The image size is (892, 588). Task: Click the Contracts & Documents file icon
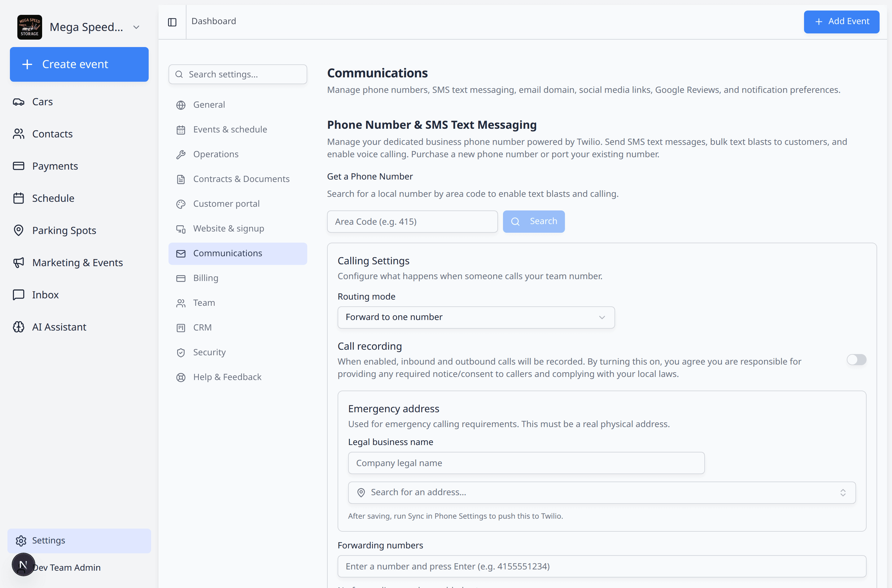181,179
